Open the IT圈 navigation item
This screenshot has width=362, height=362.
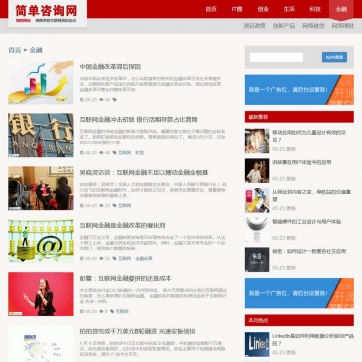click(x=237, y=9)
